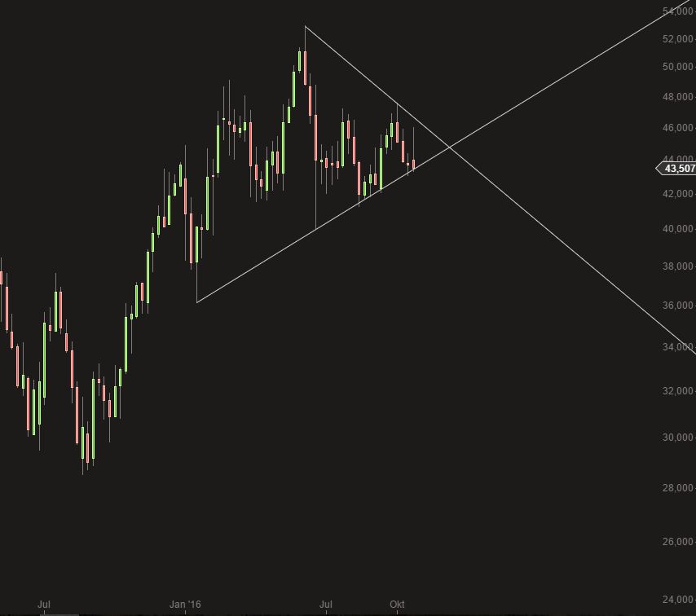Click the peak where the descending trendline starts

pyautogui.click(x=305, y=27)
